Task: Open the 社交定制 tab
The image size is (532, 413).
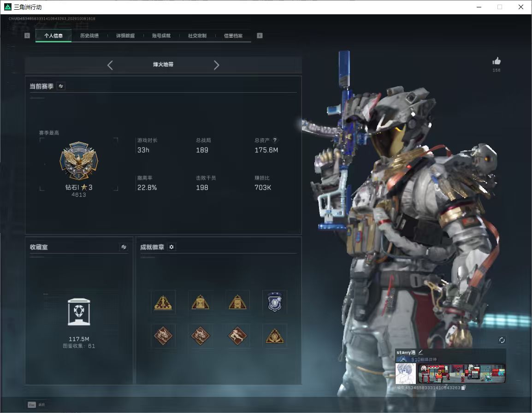Action: click(x=197, y=35)
